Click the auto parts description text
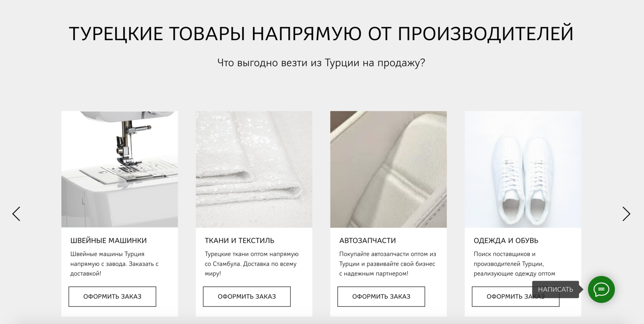This screenshot has height=324, width=644. (x=388, y=264)
